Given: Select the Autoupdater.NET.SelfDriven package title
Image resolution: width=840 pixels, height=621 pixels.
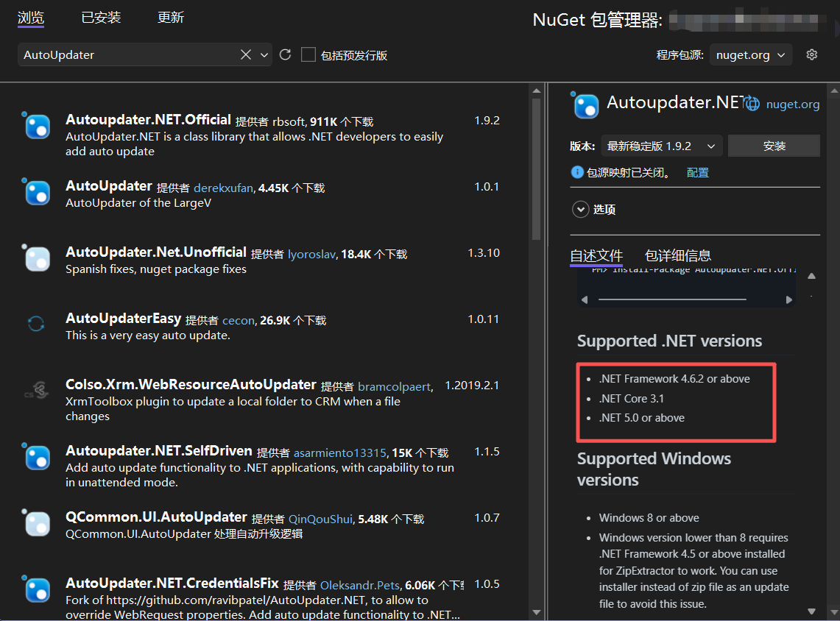Looking at the screenshot, I should 158,451.
